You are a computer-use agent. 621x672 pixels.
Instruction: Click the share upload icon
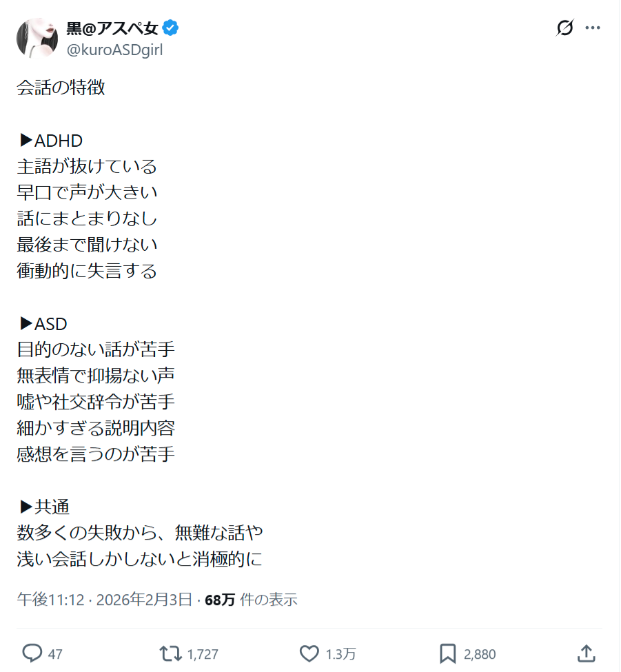(587, 654)
